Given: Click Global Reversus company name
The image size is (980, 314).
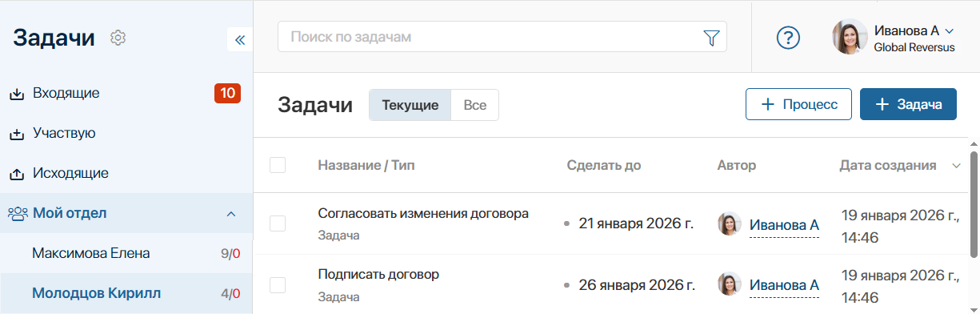Looking at the screenshot, I should (x=914, y=47).
